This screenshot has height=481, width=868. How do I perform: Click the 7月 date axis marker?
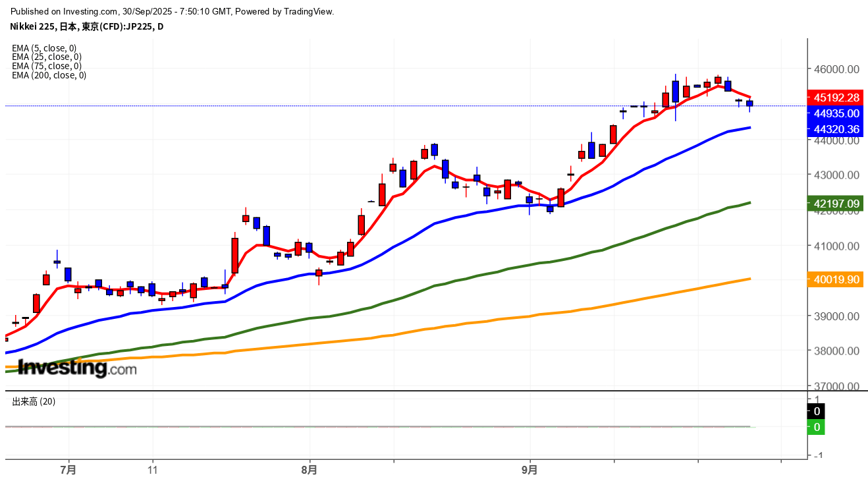(x=68, y=470)
